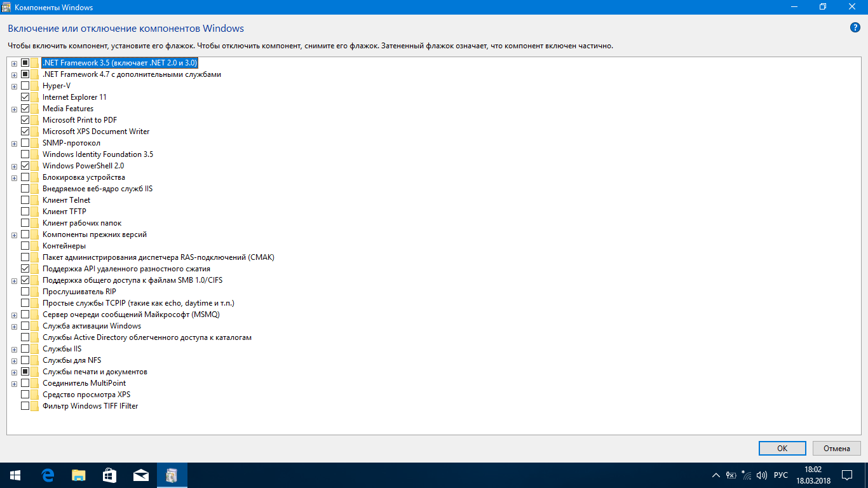
Task: Expand the SMB 1.0/CIFS support node
Action: (14, 281)
